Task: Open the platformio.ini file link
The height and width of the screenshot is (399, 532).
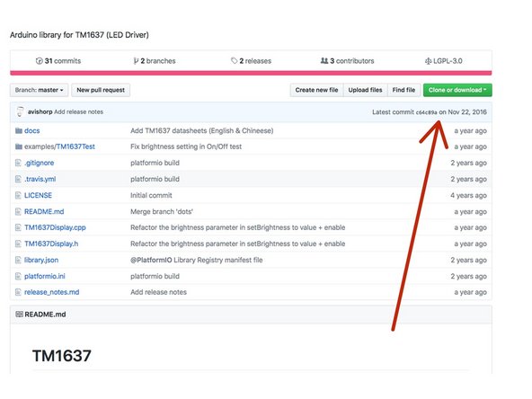Action: (45, 276)
